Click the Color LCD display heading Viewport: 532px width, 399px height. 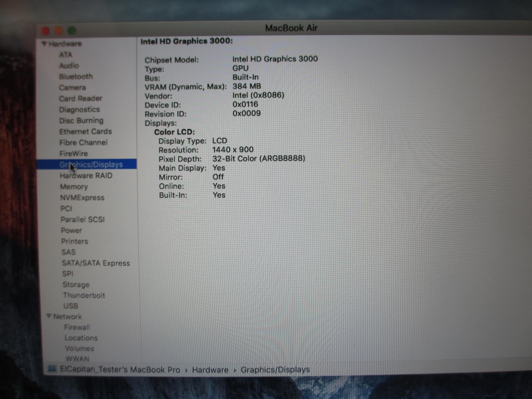coord(175,132)
